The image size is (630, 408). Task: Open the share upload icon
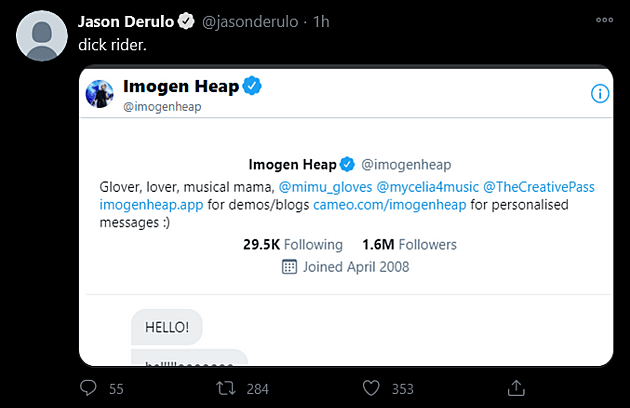click(516, 388)
